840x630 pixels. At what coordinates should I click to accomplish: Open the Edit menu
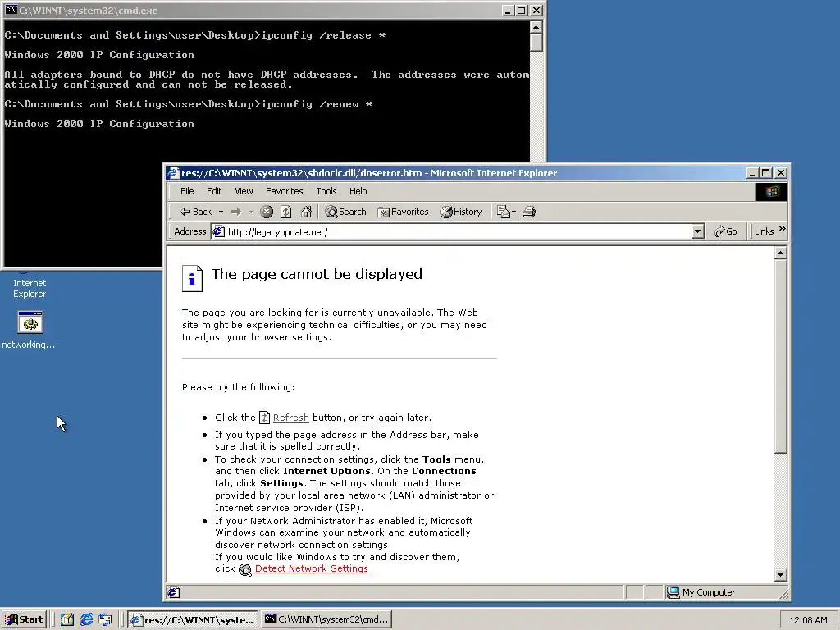pyautogui.click(x=214, y=191)
